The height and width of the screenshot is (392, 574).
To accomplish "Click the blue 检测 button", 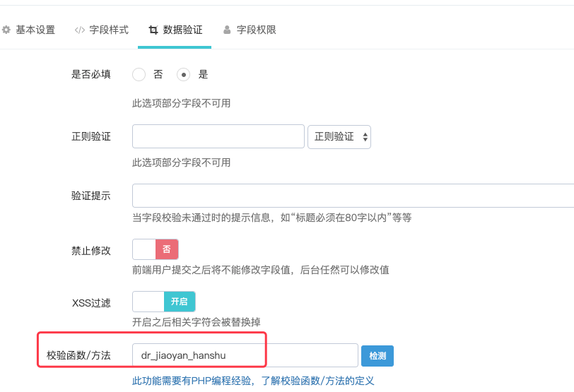I will click(x=377, y=356).
